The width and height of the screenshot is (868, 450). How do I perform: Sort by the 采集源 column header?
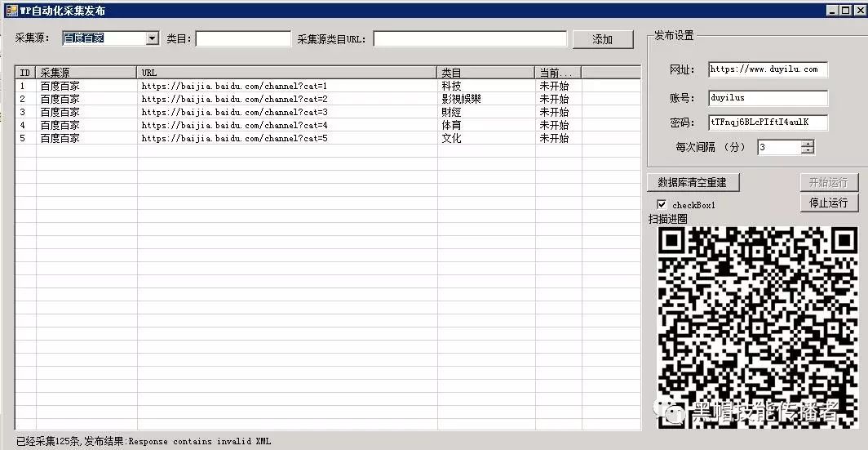[86, 73]
